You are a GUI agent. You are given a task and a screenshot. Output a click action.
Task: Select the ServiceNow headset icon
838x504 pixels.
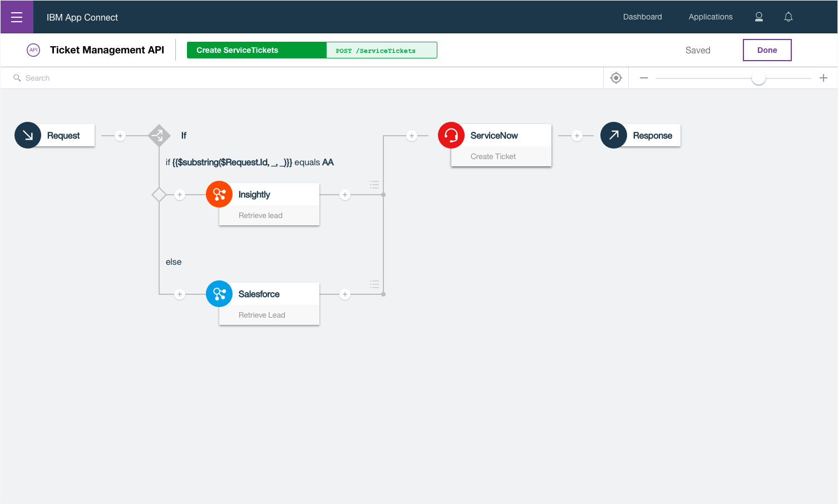point(451,135)
